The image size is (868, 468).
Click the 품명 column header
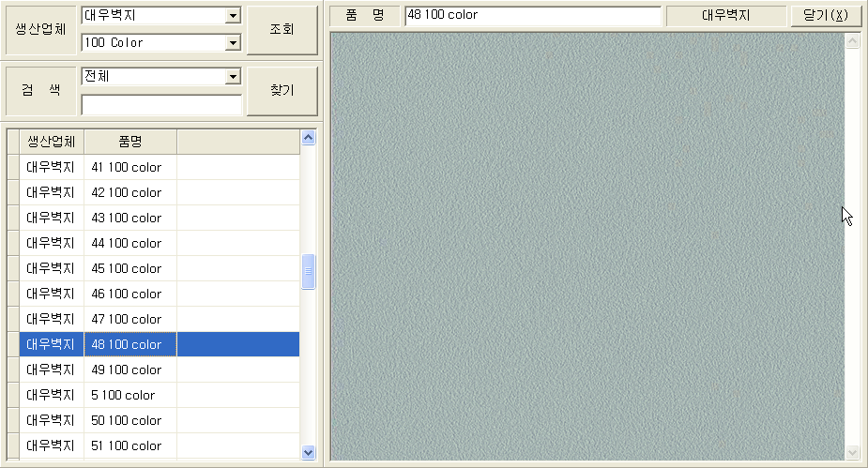pyautogui.click(x=130, y=142)
